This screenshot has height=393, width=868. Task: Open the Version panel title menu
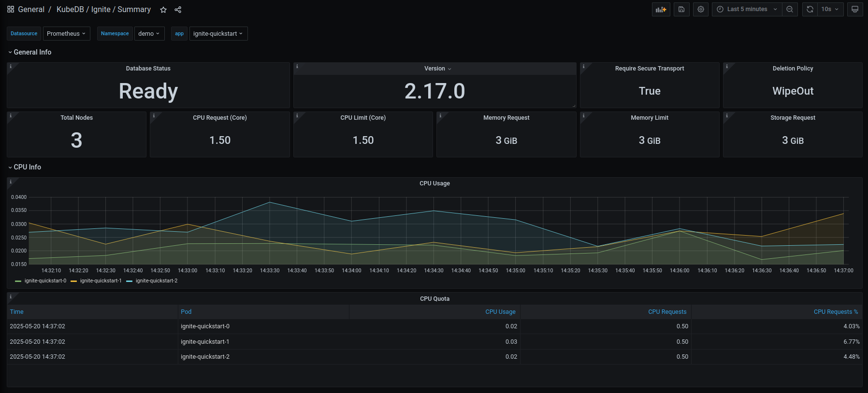[x=435, y=69]
